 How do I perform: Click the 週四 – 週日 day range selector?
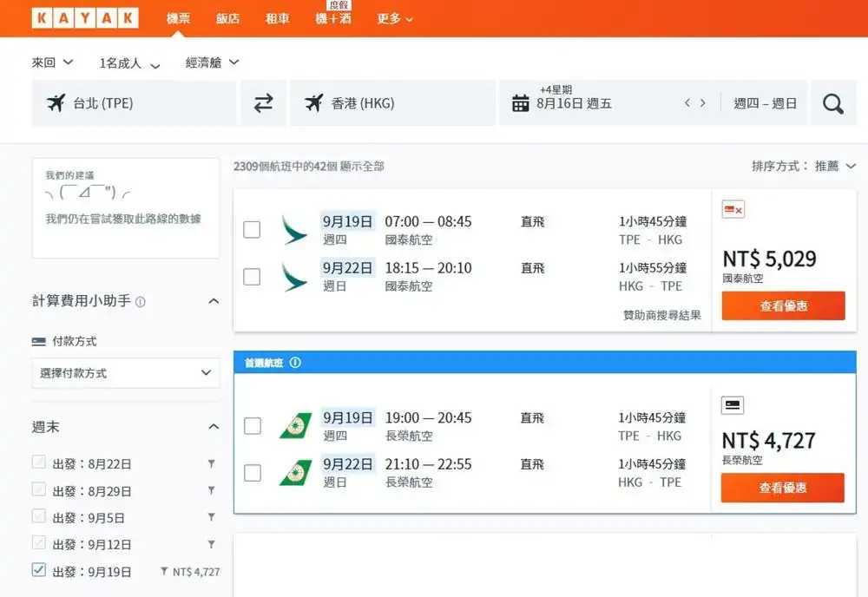click(765, 103)
